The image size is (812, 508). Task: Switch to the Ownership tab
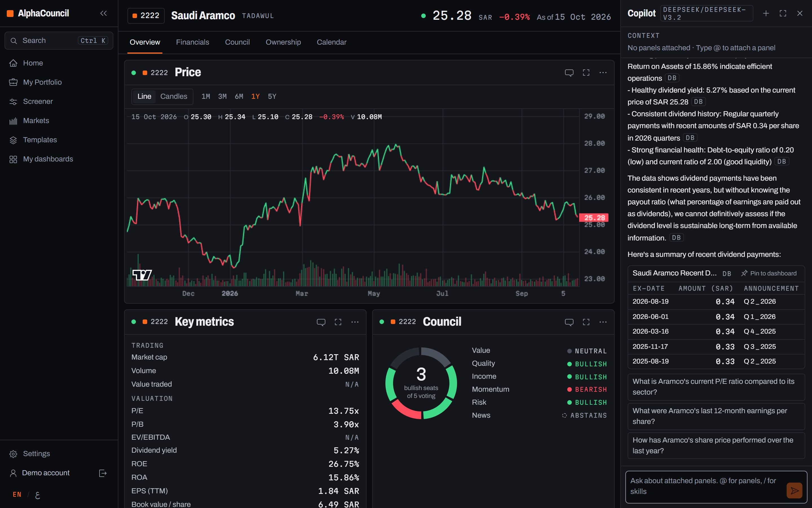[x=283, y=42]
